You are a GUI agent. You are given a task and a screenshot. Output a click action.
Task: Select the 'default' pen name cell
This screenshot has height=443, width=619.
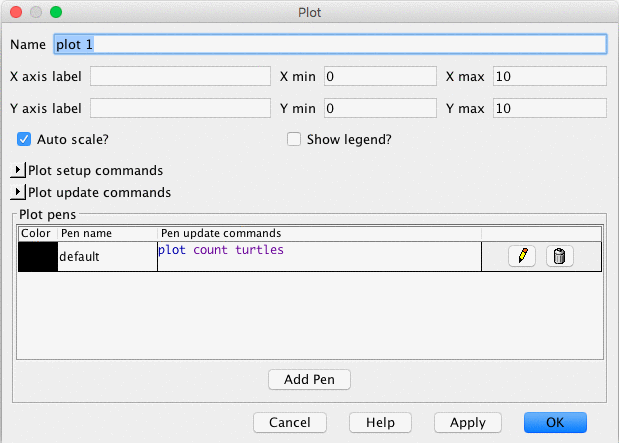107,257
